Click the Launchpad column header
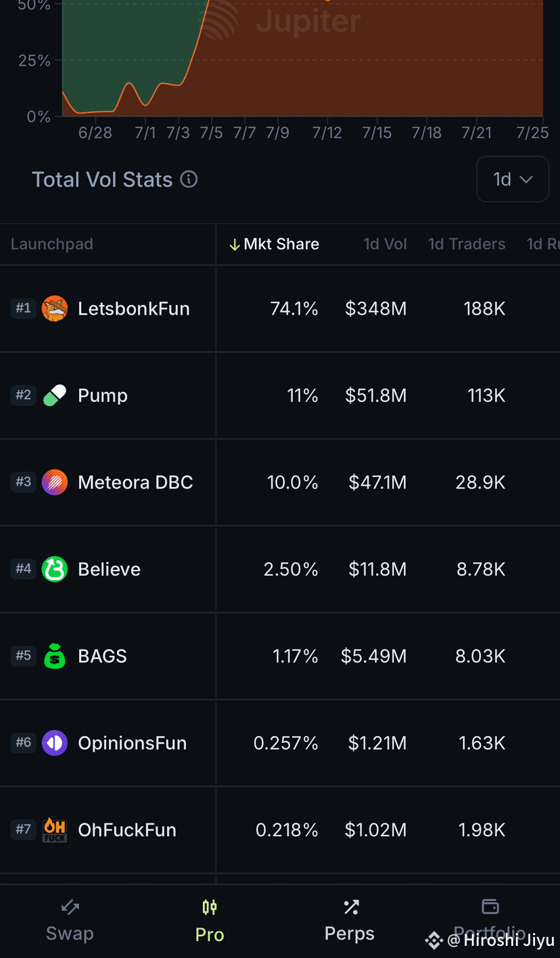The height and width of the screenshot is (958, 560). click(52, 244)
